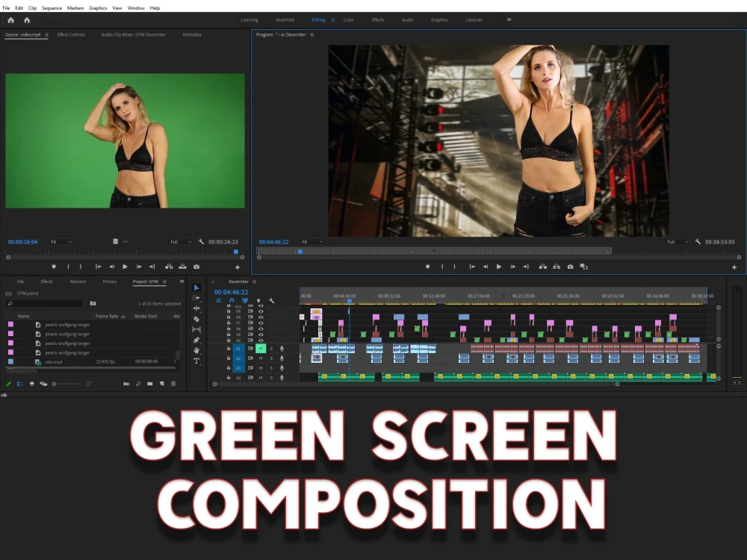Toggle track output eye for V9

tap(261, 311)
